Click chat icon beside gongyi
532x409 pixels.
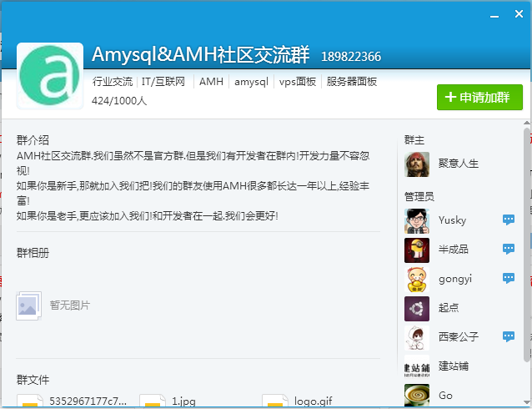pos(508,278)
